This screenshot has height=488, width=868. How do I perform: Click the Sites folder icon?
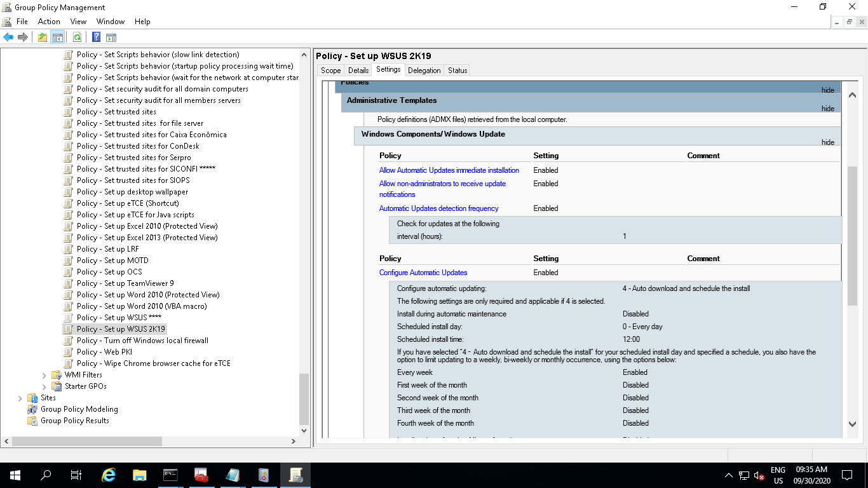[32, 398]
